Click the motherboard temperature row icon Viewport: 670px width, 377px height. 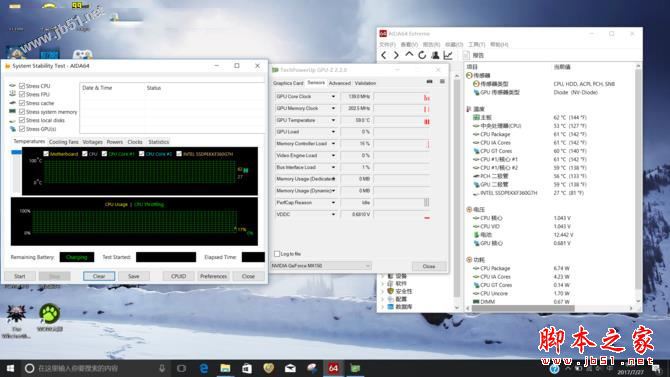point(476,117)
